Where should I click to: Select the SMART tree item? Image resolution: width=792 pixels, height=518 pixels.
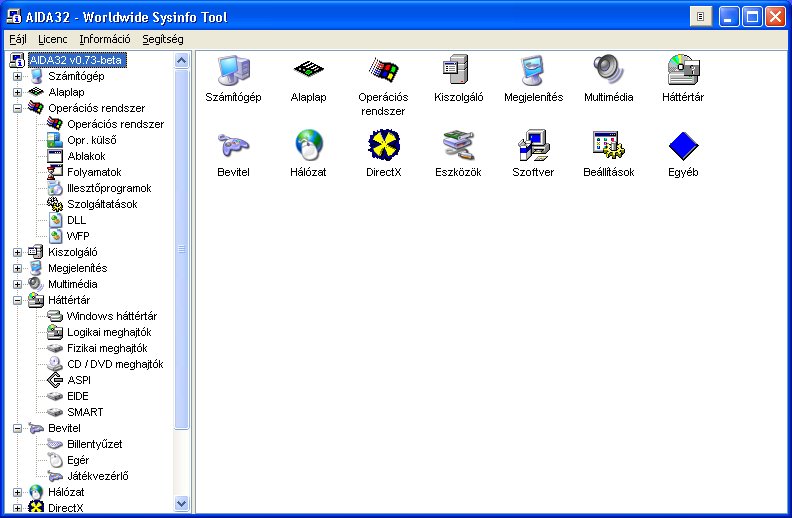point(85,412)
